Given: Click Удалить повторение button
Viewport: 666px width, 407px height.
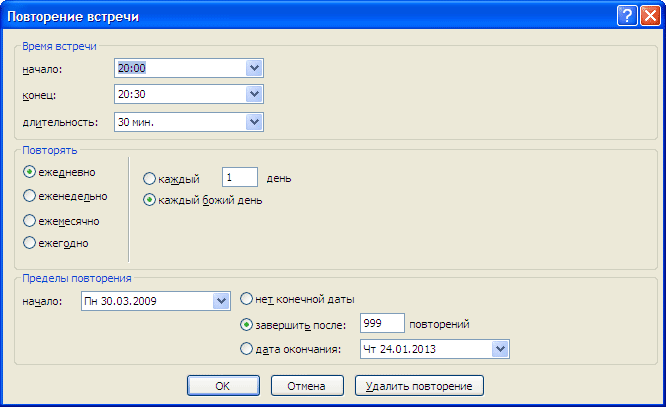Looking at the screenshot, I should click(419, 386).
